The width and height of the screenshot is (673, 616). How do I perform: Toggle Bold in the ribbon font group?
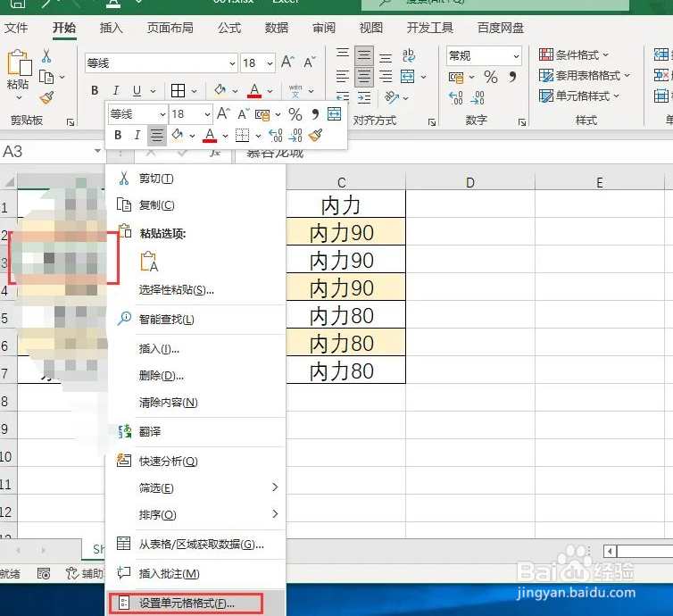(x=95, y=90)
